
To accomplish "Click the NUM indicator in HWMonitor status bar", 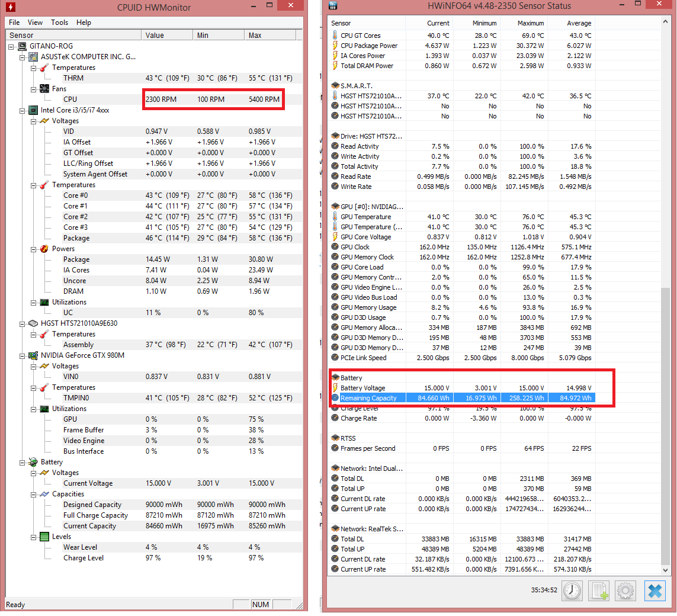I will tap(261, 605).
